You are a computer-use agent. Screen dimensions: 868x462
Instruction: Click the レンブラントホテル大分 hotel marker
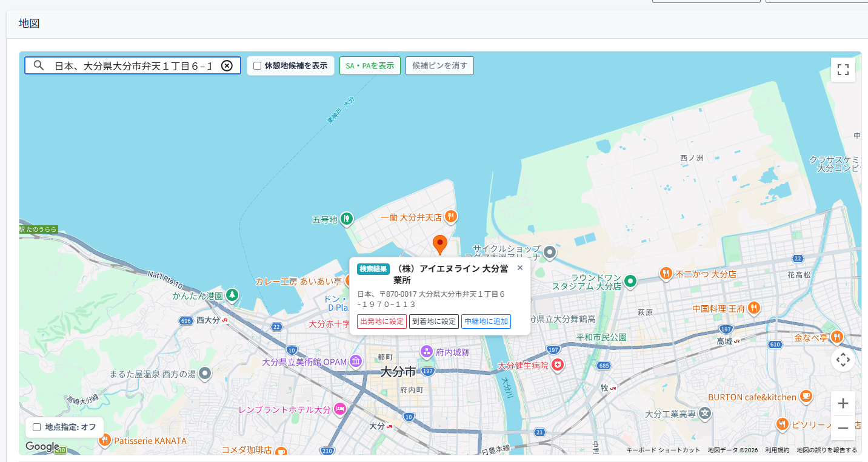click(x=340, y=409)
